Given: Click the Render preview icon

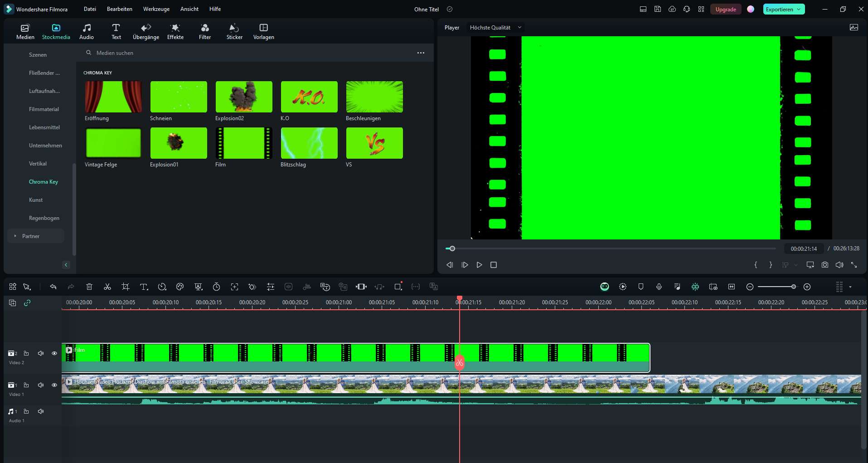Looking at the screenshot, I should [x=623, y=287].
